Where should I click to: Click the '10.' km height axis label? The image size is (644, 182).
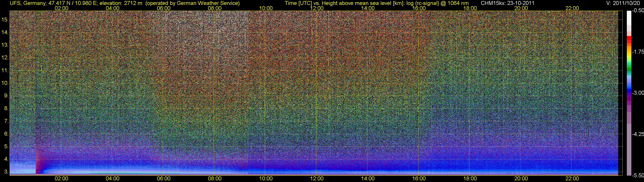point(5,83)
